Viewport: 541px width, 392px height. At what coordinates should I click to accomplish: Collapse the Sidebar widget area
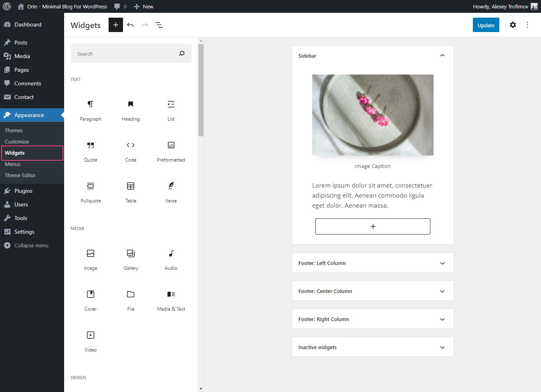[442, 55]
